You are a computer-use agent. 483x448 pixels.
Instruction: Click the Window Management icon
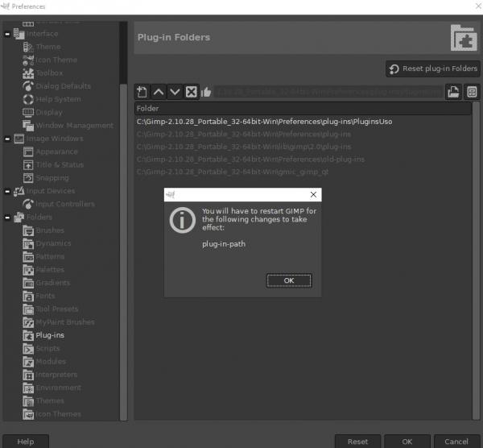click(28, 126)
